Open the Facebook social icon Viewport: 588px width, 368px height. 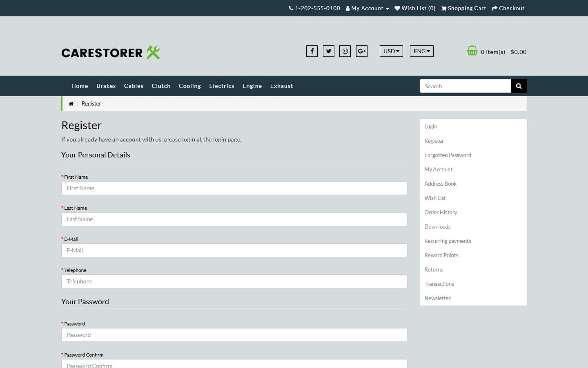[x=312, y=51]
